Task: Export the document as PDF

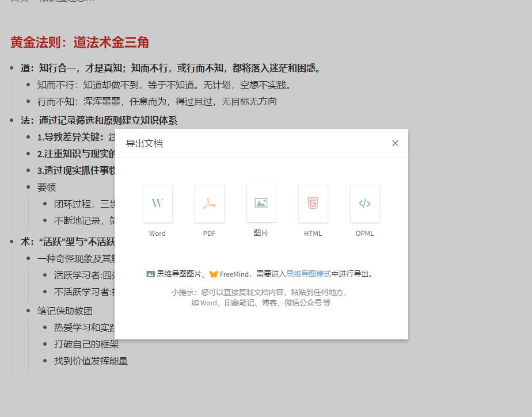Action: (209, 203)
